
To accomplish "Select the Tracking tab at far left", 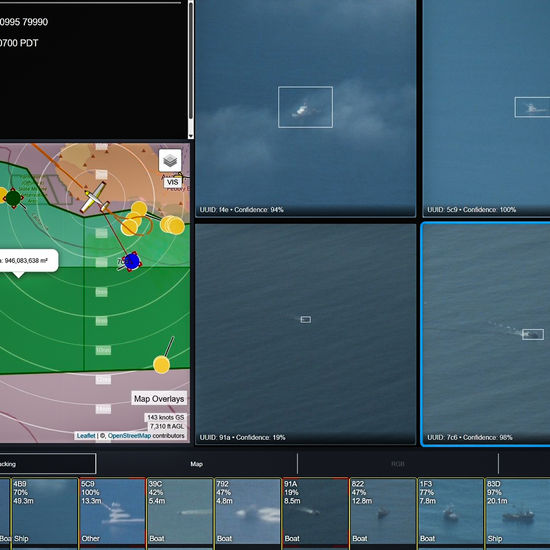I will [47, 464].
